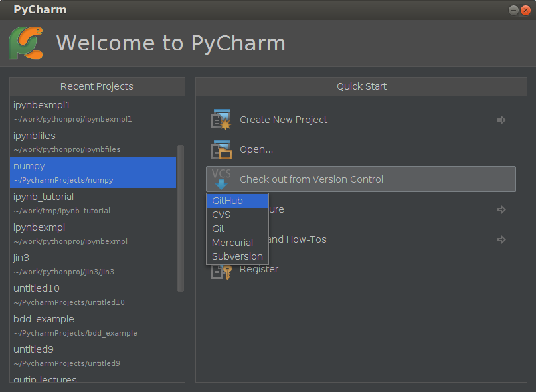The width and height of the screenshot is (536, 392).
Task: Click the VCS checkout arrow icon
Action: point(221,179)
